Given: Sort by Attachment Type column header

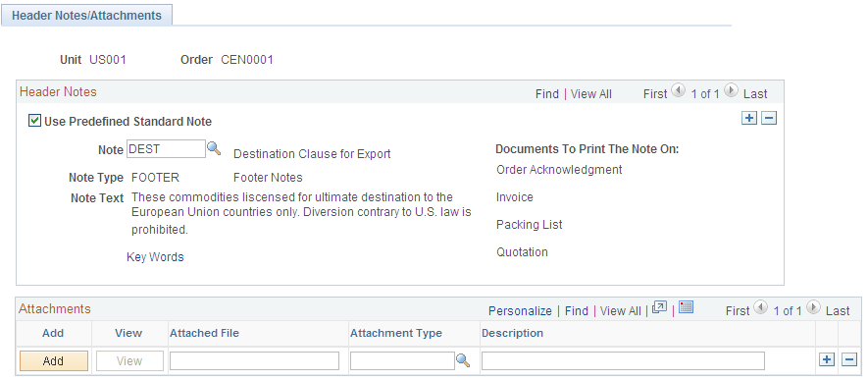Looking at the screenshot, I should (x=396, y=333).
